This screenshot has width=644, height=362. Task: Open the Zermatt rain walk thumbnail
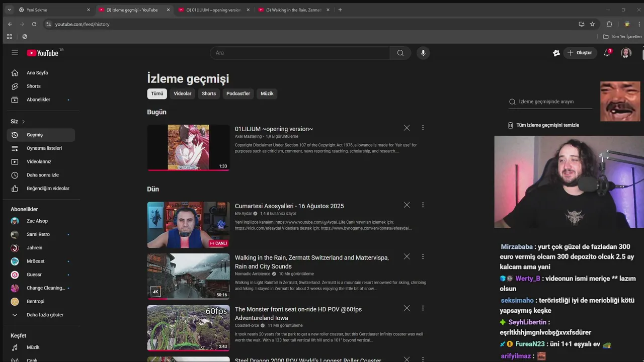coord(188,276)
